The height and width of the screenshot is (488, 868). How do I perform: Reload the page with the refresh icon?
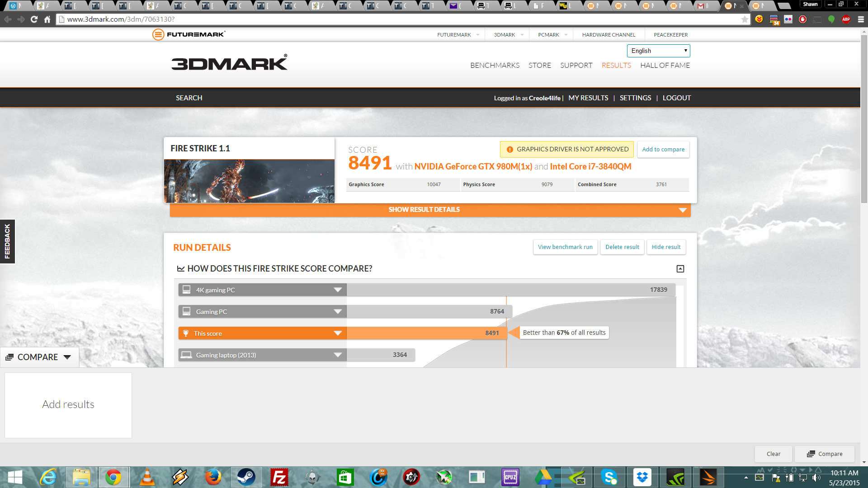34,19
